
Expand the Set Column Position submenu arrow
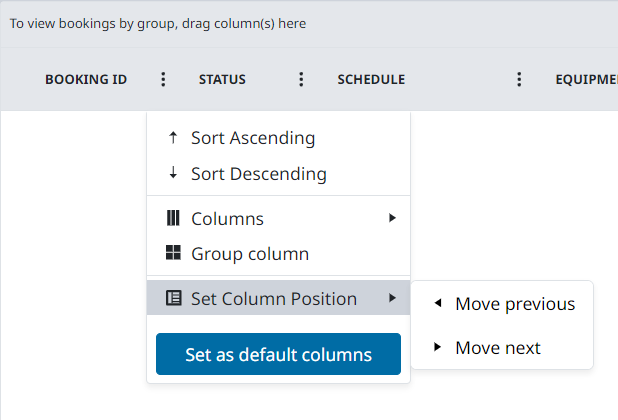tap(393, 298)
